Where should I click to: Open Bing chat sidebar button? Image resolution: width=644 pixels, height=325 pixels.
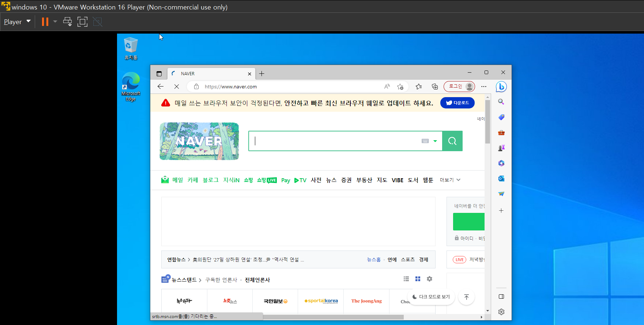pos(501,87)
